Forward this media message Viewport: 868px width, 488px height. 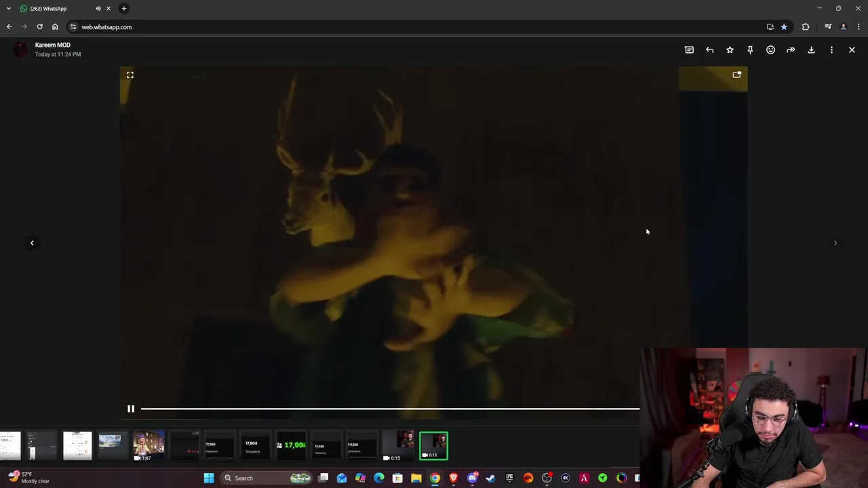coord(791,49)
